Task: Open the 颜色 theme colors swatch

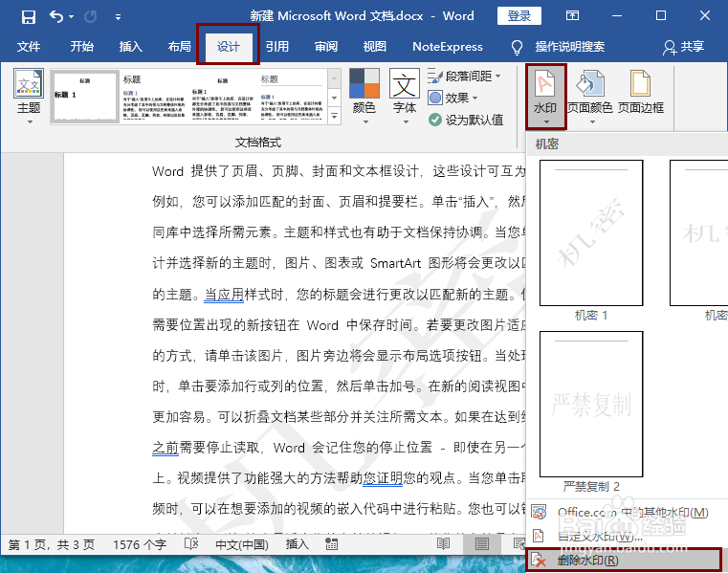Action: [364, 97]
